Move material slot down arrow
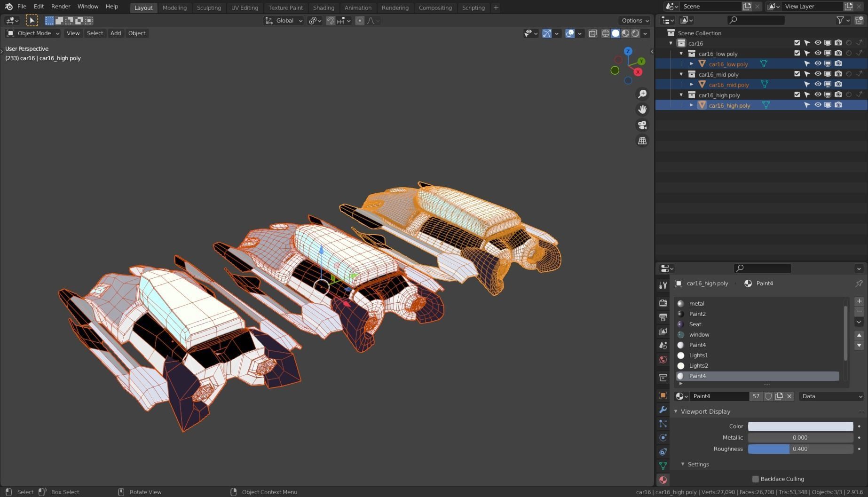The width and height of the screenshot is (868, 497). (x=859, y=345)
